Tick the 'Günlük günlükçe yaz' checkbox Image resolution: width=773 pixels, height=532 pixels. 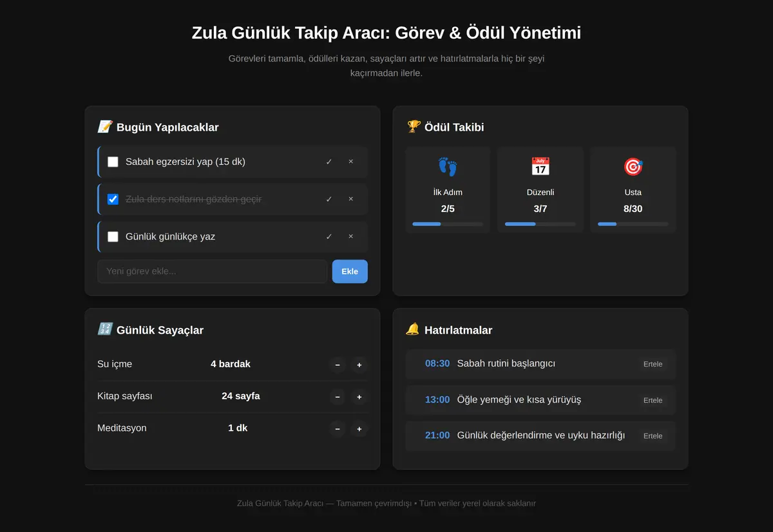pyautogui.click(x=113, y=236)
